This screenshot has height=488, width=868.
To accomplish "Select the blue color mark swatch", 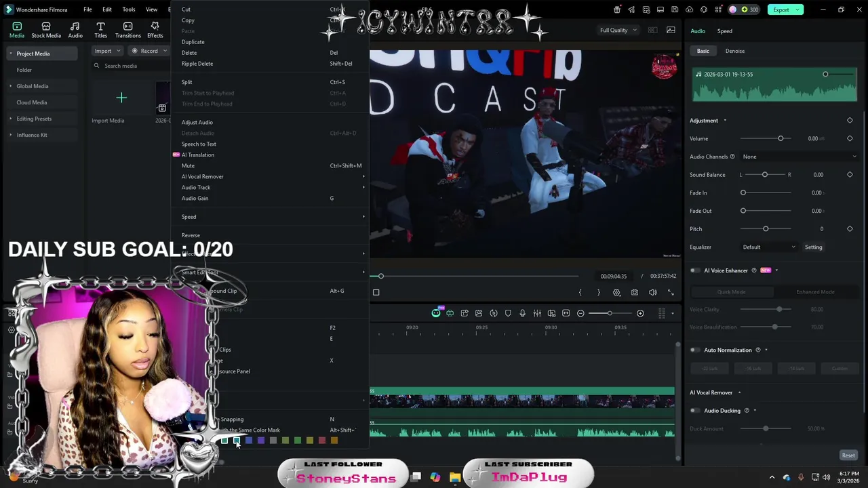I will click(x=249, y=441).
